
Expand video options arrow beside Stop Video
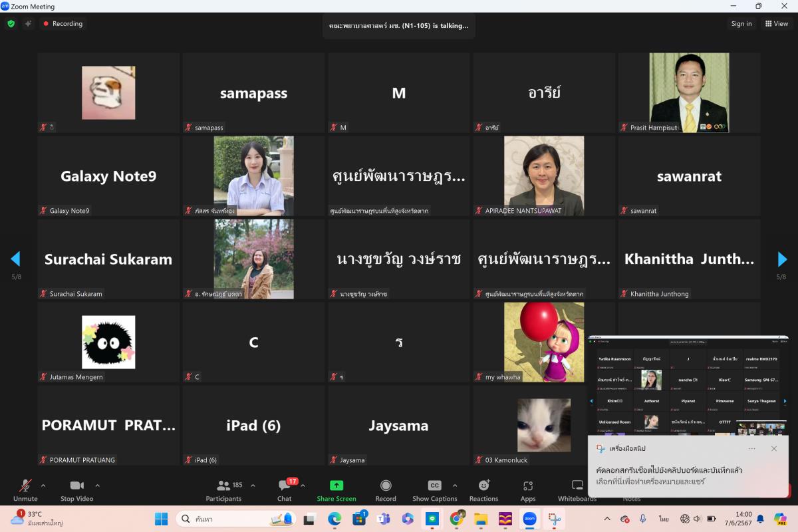[x=97, y=485]
